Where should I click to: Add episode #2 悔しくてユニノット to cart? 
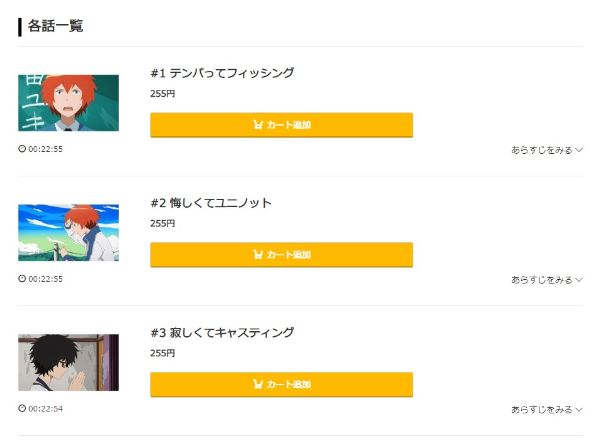pyautogui.click(x=281, y=254)
